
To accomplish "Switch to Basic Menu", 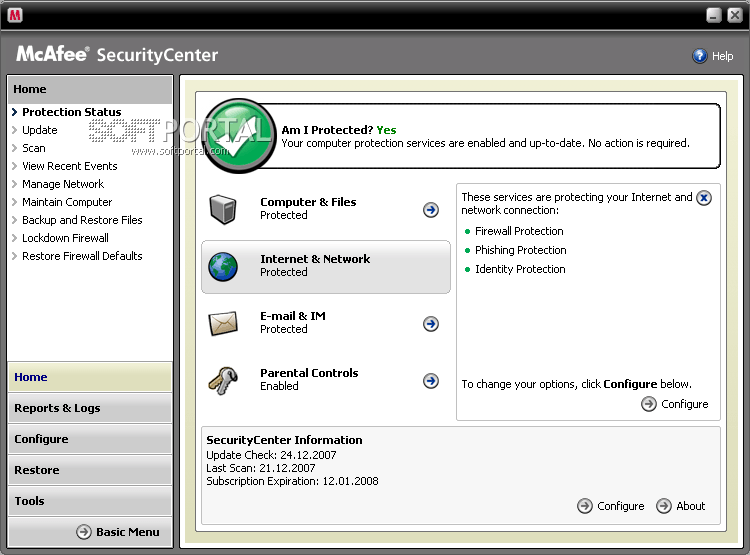I will click(128, 532).
